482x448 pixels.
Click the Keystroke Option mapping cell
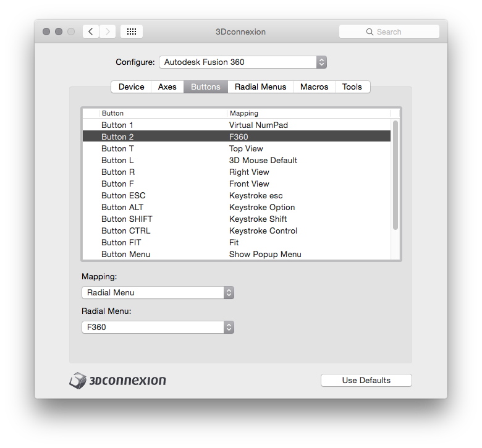coord(262,207)
